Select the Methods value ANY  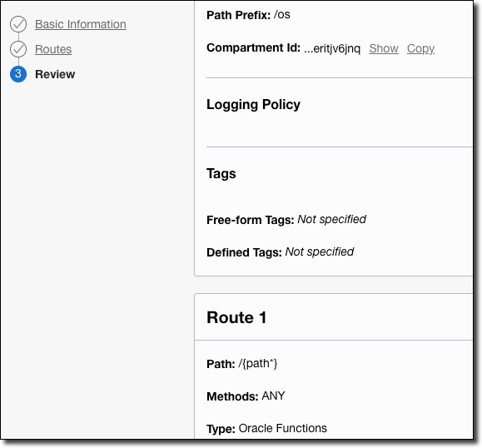(x=273, y=396)
